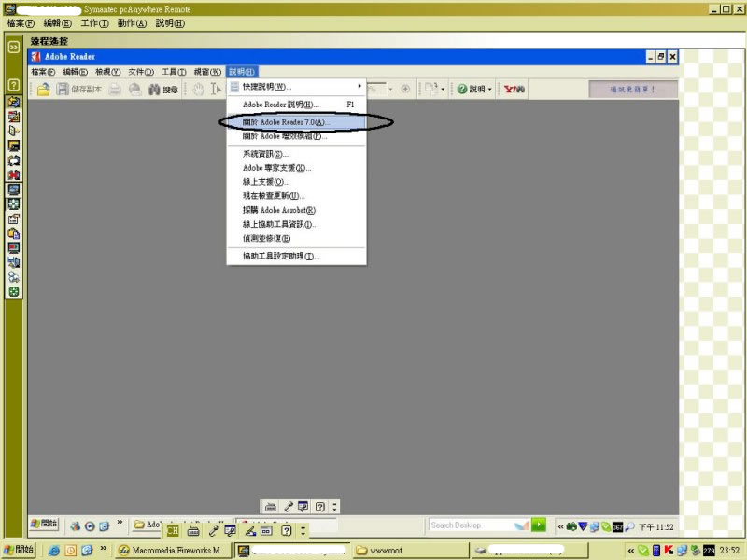Click the help question icon on lower language bar
The image size is (747, 560).
[x=286, y=530]
